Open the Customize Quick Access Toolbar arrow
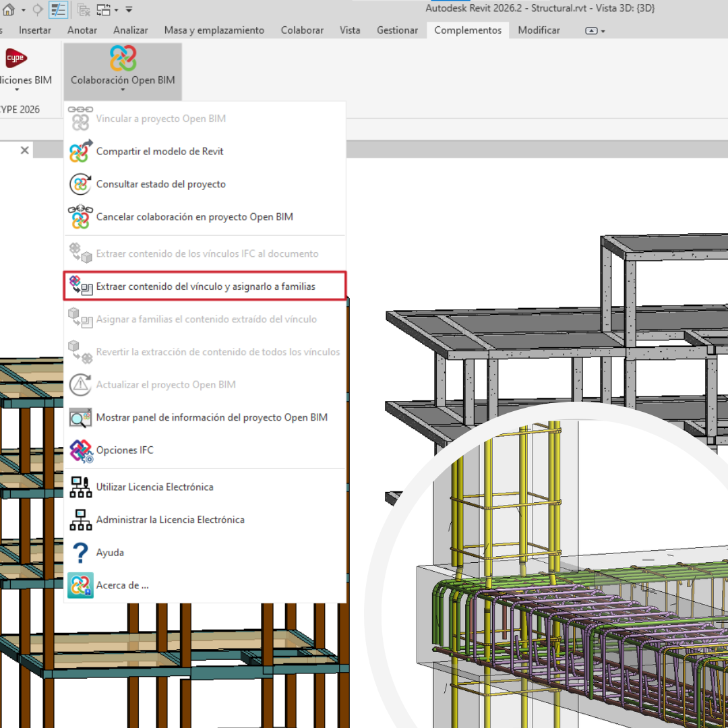Image resolution: width=728 pixels, height=728 pixels. point(129,10)
